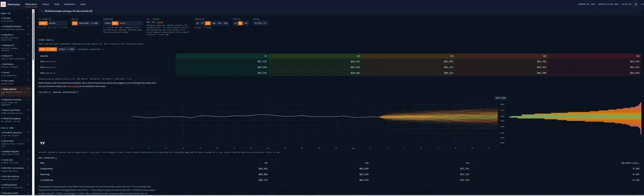Click the info icon beside HORIZON
This screenshot has height=196, width=644.
point(203,19)
